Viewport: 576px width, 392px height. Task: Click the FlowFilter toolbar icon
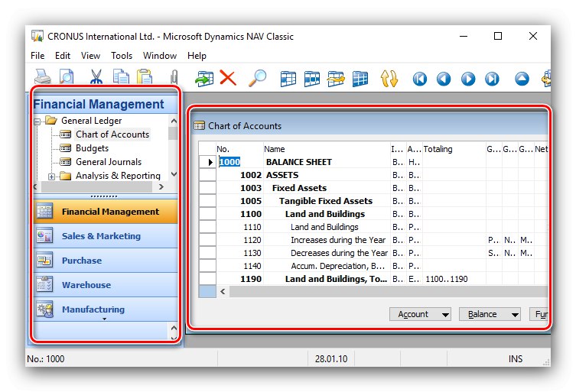pos(336,79)
